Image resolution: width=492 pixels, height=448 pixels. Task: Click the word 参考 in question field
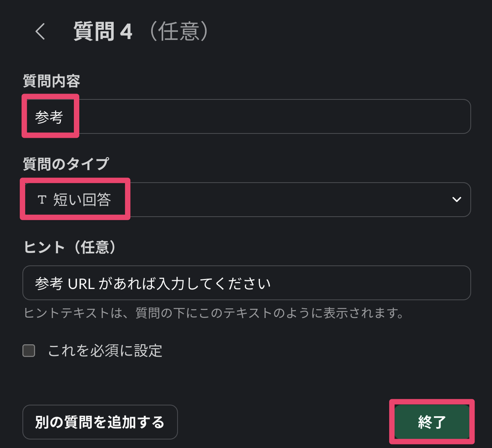click(x=49, y=117)
